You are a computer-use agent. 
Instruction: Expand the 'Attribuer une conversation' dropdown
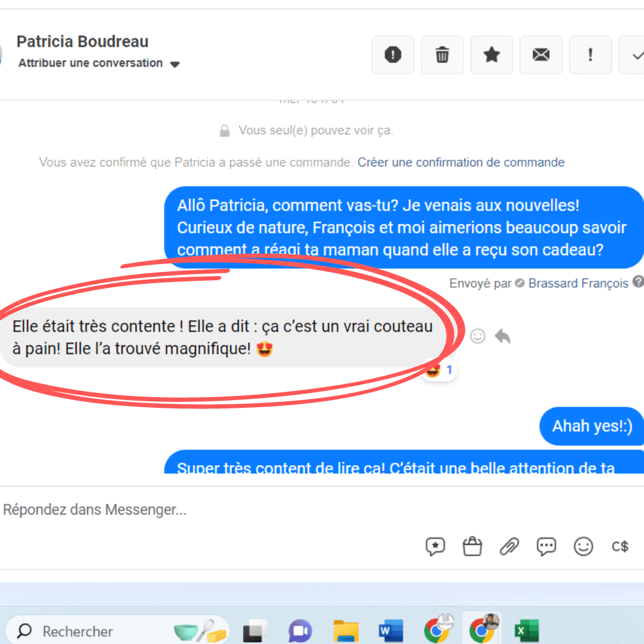pyautogui.click(x=175, y=64)
